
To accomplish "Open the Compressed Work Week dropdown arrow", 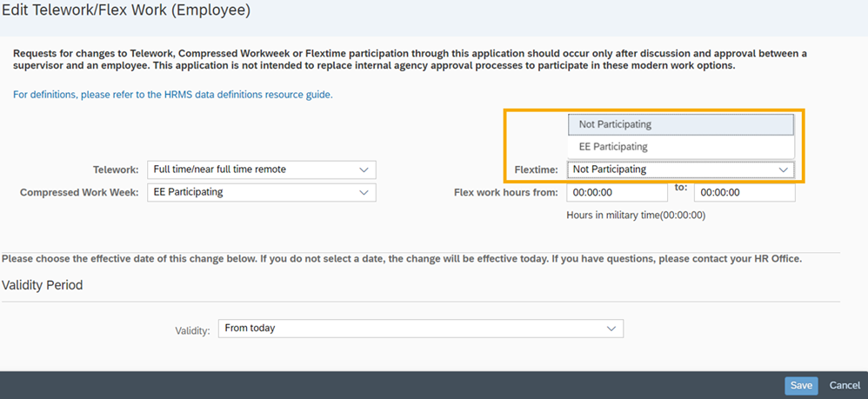I will coord(364,192).
